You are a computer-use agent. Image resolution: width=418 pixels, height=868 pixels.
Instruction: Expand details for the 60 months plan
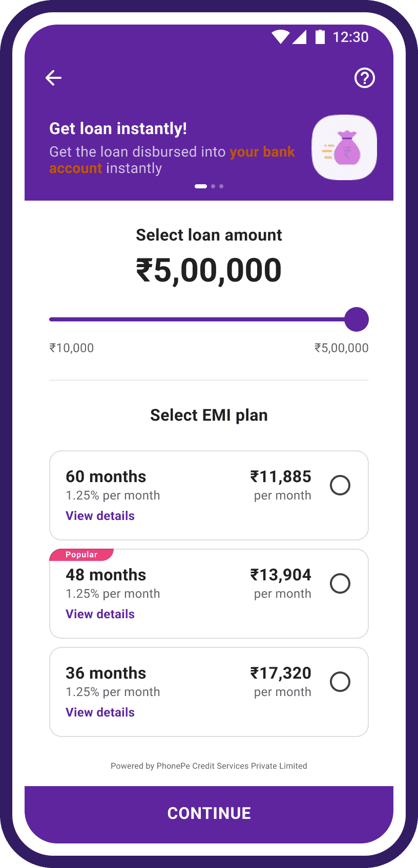tap(100, 515)
